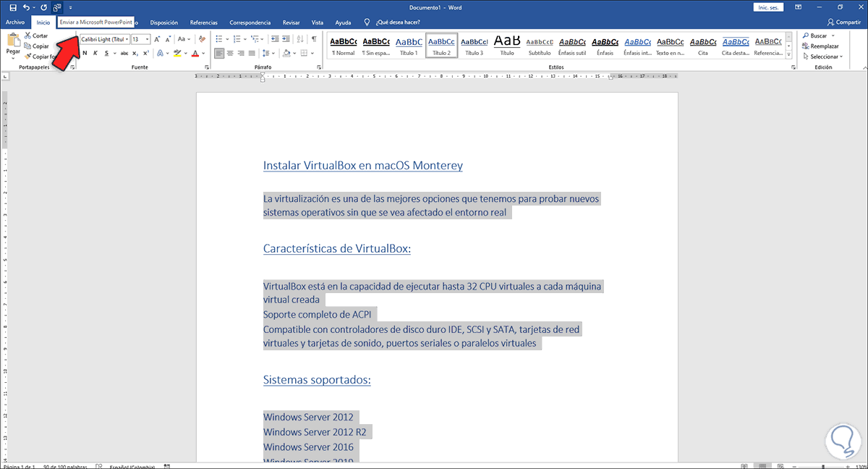
Task: Undo the last action
Action: point(26,7)
